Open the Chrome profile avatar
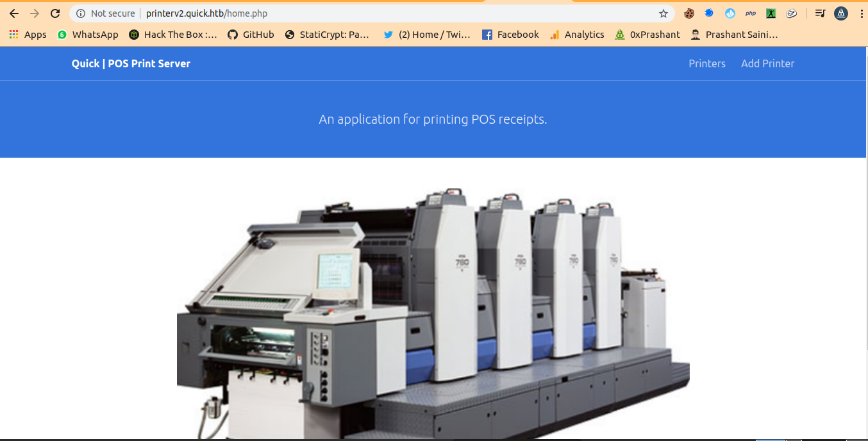 coord(841,13)
